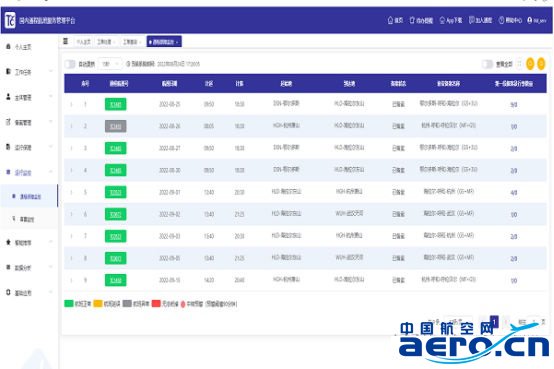
Task: Toggle the view-all switch near yellow buttons
Action: point(487,64)
